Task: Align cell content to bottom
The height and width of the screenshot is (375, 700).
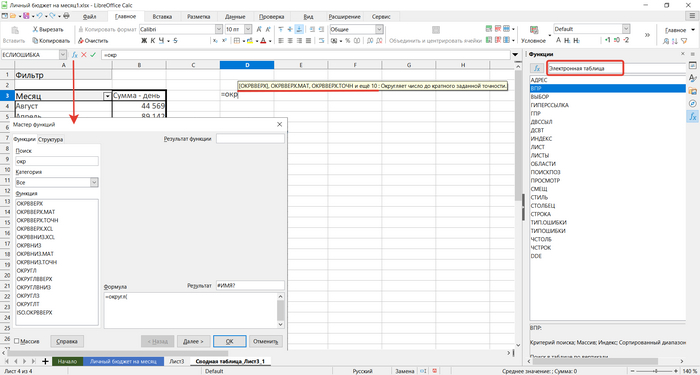Action: click(299, 29)
